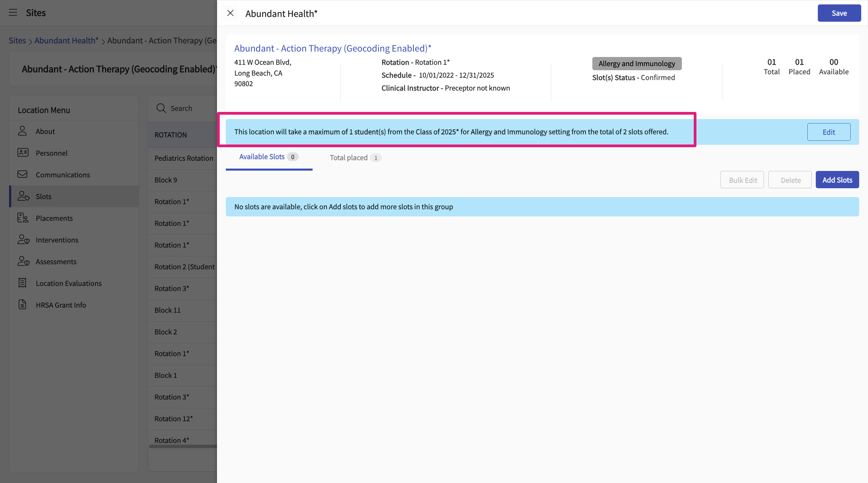
Task: Click the Interventions icon in sidebar
Action: [23, 239]
